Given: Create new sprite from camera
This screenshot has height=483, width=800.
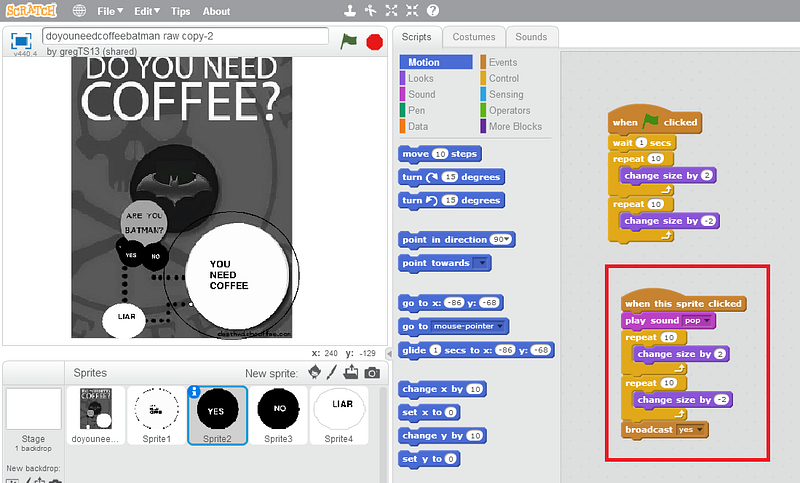Looking at the screenshot, I should coord(372,373).
